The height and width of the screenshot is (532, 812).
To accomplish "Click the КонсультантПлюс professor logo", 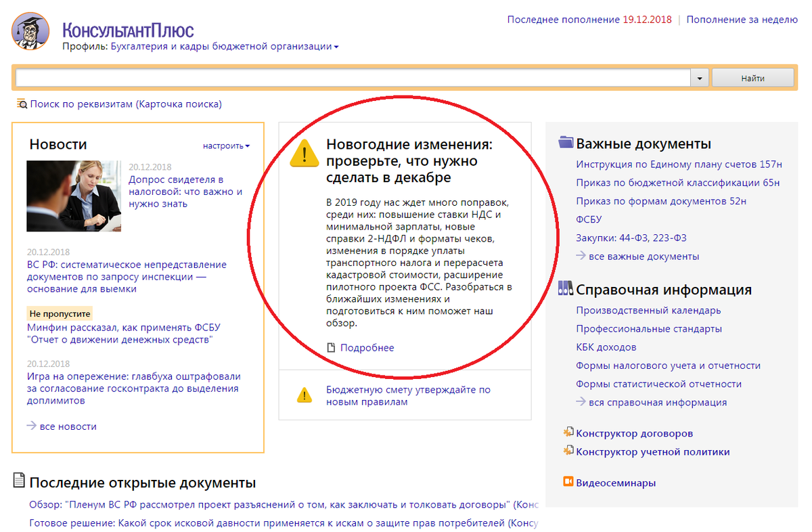I will click(30, 30).
